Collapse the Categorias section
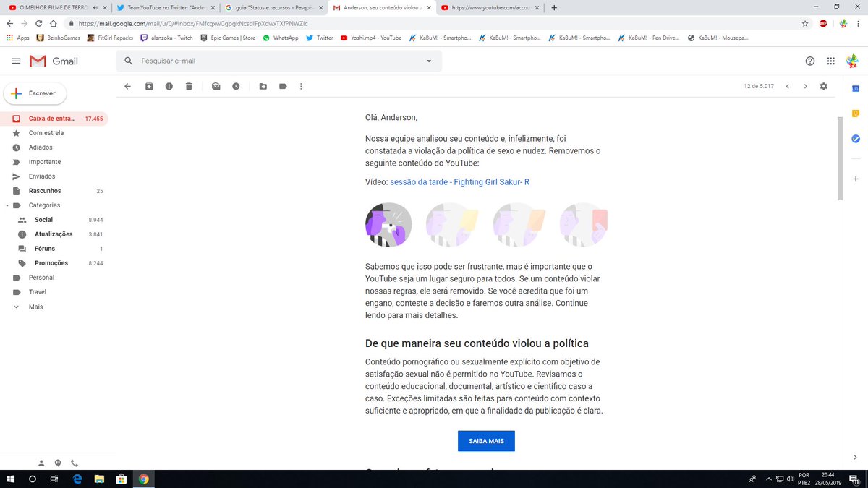The image size is (868, 488). (7, 205)
